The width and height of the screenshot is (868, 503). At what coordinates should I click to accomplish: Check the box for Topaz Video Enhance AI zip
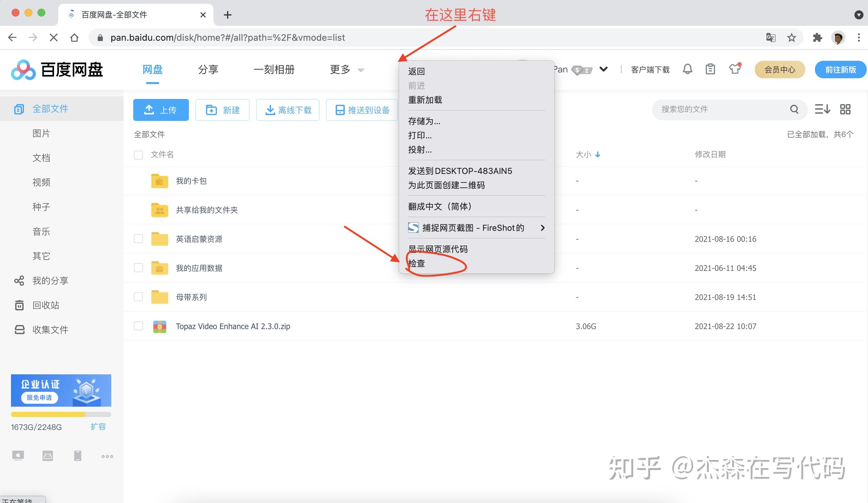pyautogui.click(x=138, y=326)
